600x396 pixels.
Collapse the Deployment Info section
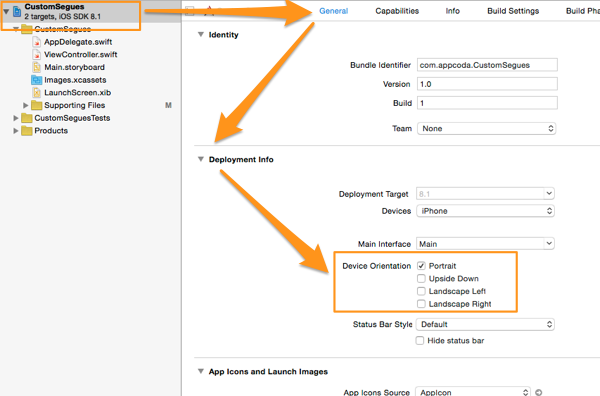click(x=201, y=159)
